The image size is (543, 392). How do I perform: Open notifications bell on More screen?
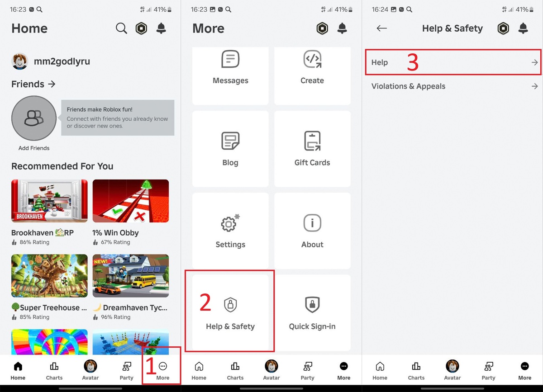click(342, 28)
